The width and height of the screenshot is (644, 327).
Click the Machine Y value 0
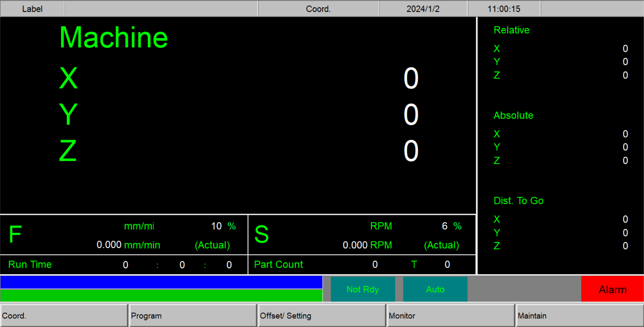pyautogui.click(x=411, y=115)
